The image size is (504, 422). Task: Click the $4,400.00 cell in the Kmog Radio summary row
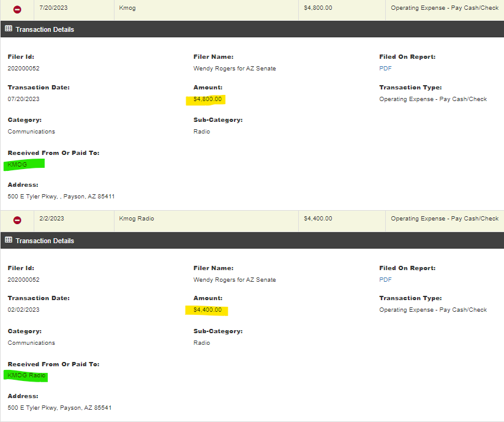pyautogui.click(x=342, y=221)
